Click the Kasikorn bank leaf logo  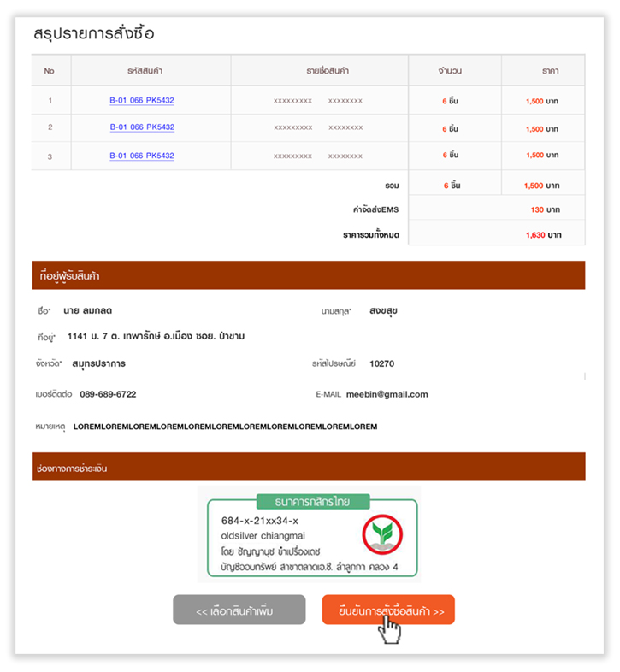[382, 535]
